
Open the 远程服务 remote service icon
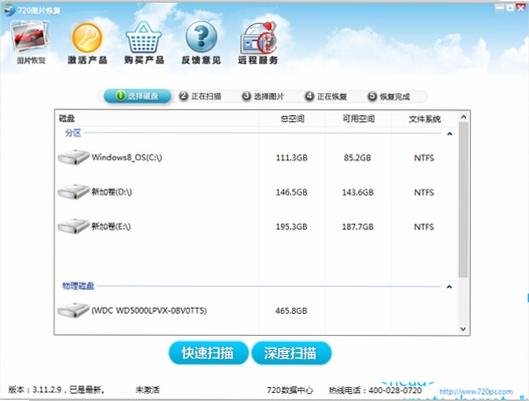[x=258, y=37]
